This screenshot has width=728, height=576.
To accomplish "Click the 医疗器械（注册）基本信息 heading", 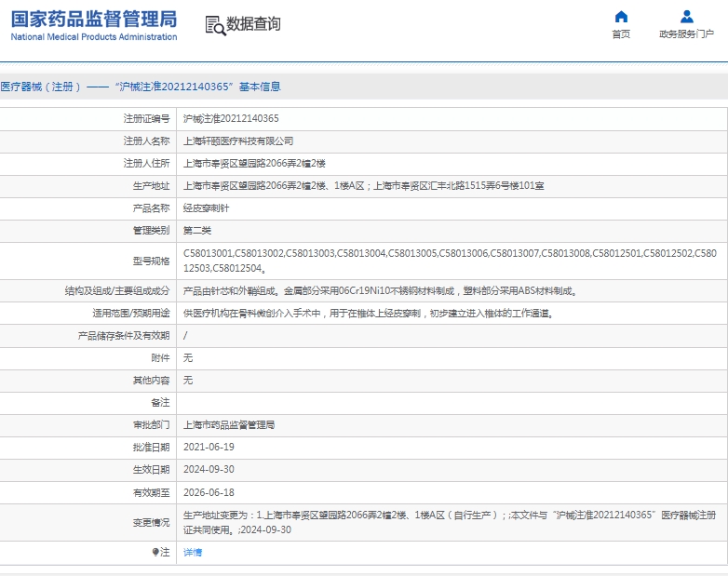I will (x=141, y=87).
